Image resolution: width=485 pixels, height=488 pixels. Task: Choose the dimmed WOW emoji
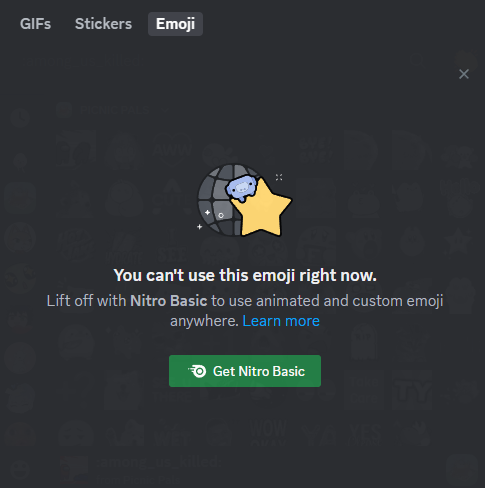[x=268, y=433]
